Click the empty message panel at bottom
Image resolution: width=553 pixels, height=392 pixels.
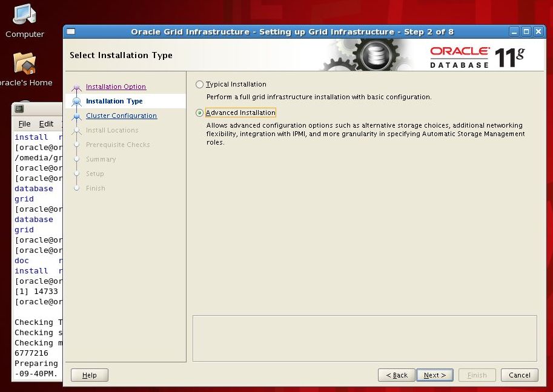365,338
